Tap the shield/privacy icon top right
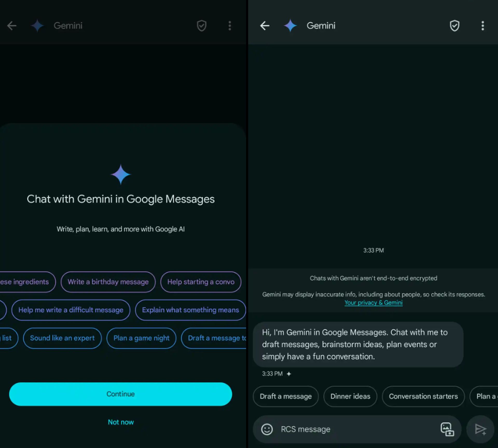 [455, 25]
